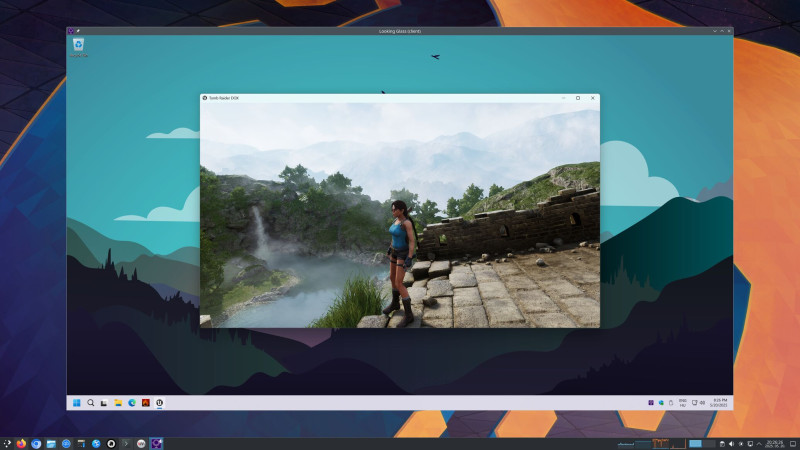Click the Tomb Raider DOX window title
Viewport: 800px width, 450px height.
(x=223, y=98)
